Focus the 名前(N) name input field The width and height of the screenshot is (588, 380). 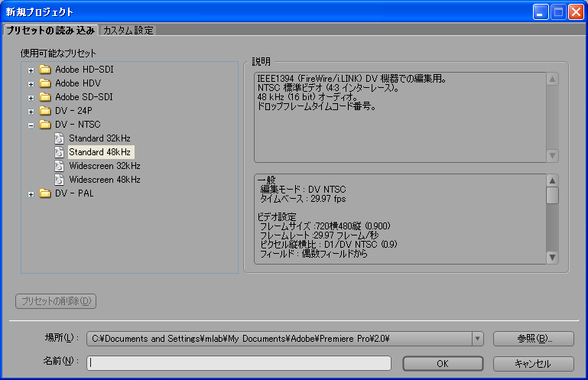tap(239, 363)
